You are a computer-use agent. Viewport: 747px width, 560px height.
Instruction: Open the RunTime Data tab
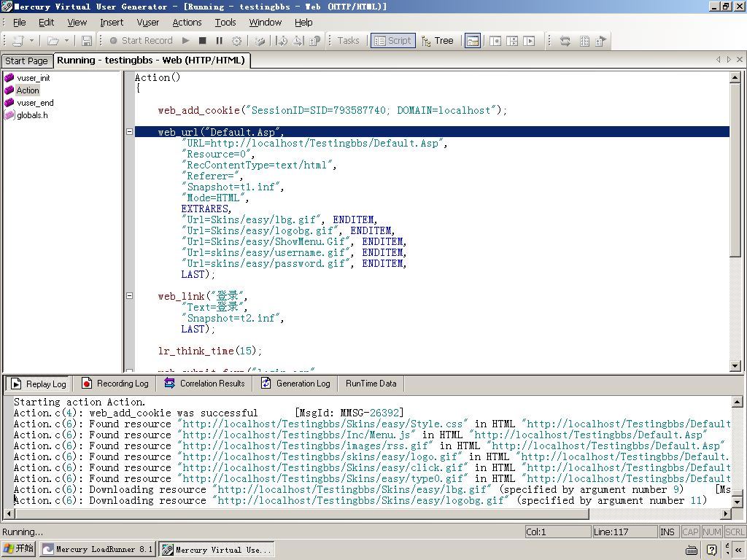tap(371, 384)
